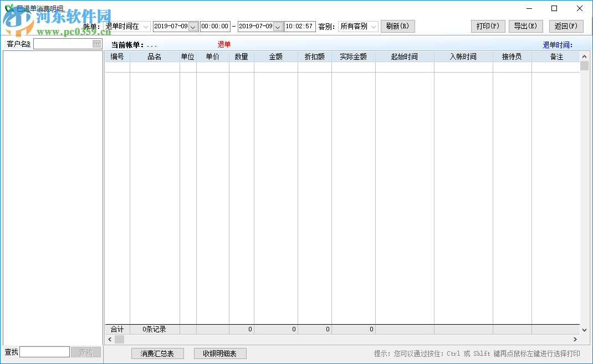Export data using the 导出(E) button
The height and width of the screenshot is (364, 593).
[525, 26]
